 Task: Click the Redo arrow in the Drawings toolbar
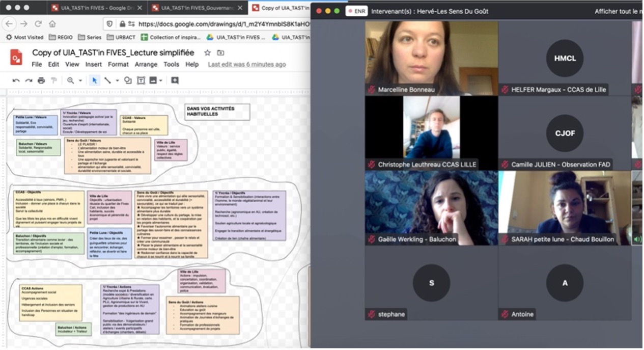(29, 80)
